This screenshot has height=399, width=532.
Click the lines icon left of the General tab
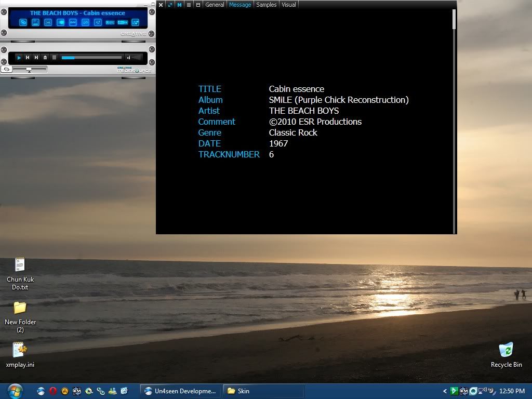click(x=189, y=5)
